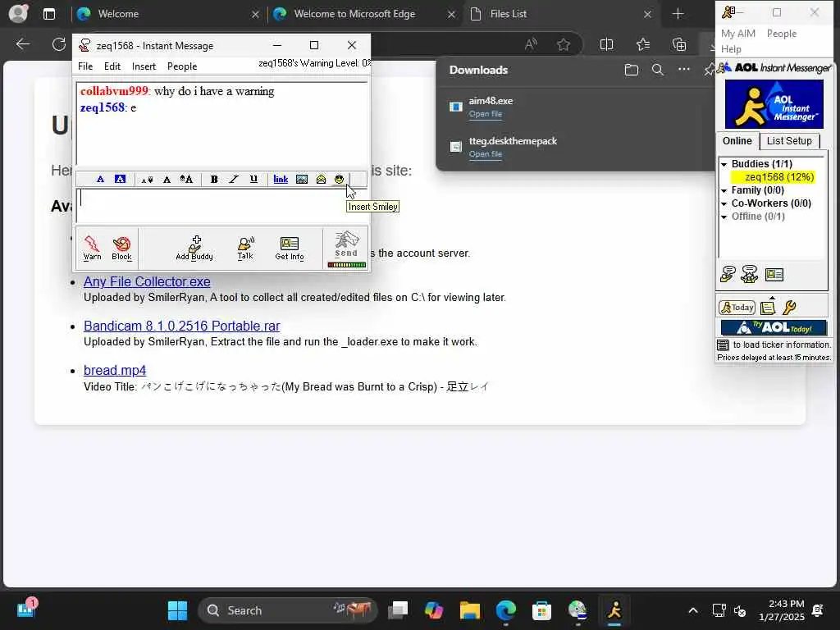840x630 pixels.
Task: Open file aim48.exe from Downloads
Action: tap(486, 114)
